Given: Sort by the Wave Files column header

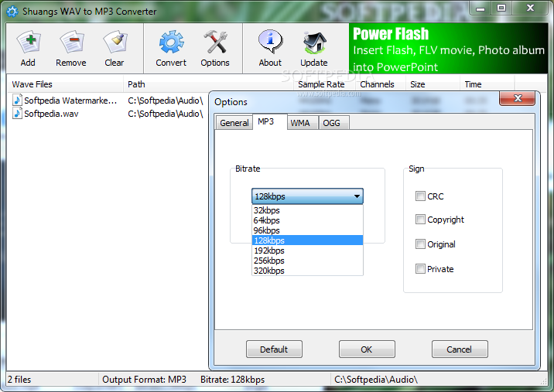Looking at the screenshot, I should [x=65, y=84].
